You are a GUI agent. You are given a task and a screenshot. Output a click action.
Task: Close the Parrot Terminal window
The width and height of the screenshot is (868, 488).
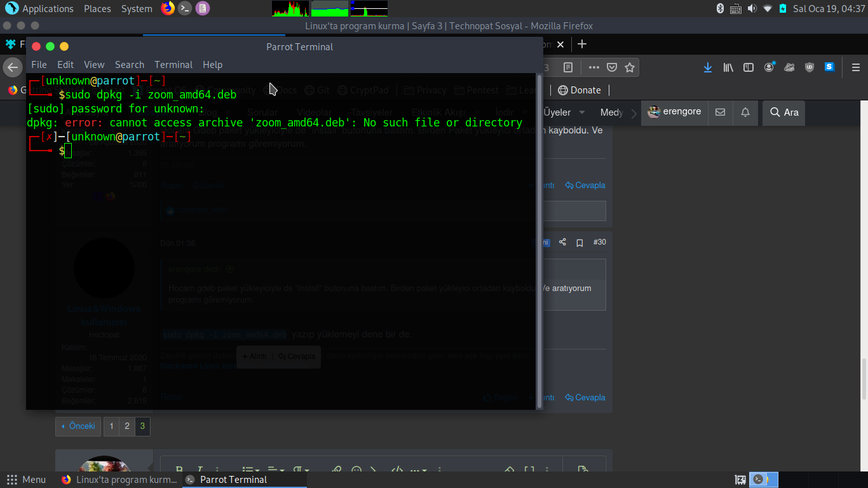36,46
